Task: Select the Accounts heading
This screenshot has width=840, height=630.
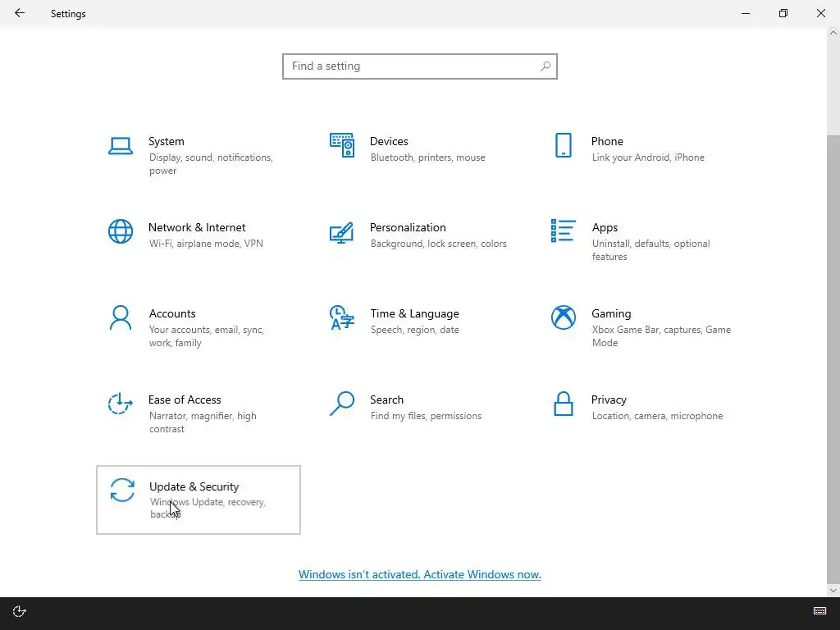Action: click(172, 314)
